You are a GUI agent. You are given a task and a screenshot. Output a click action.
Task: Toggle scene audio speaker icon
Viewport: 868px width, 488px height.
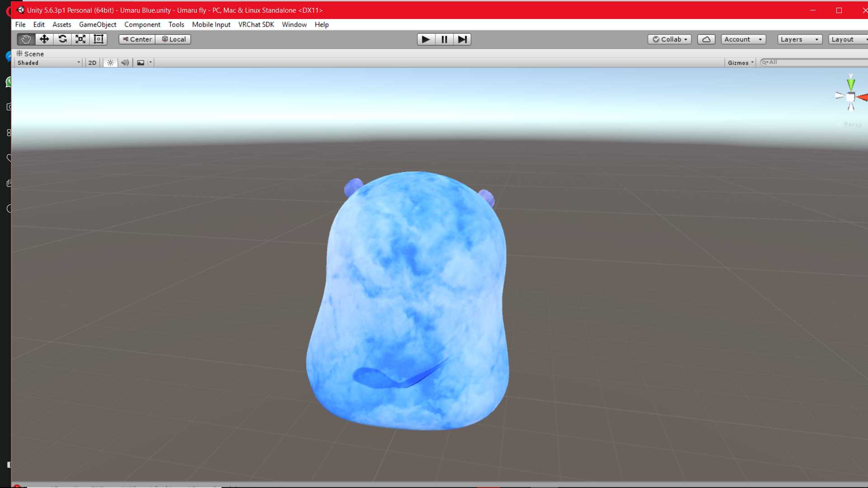coord(125,63)
